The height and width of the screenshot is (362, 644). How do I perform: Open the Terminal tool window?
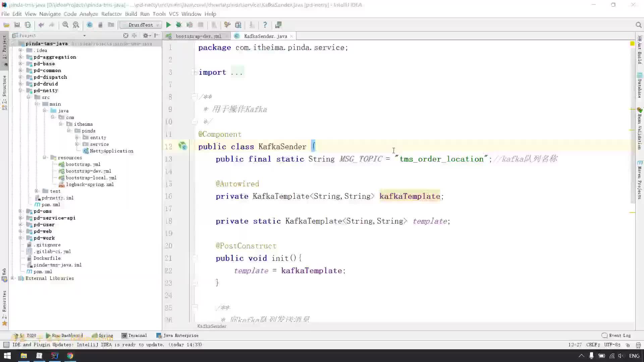(134, 336)
